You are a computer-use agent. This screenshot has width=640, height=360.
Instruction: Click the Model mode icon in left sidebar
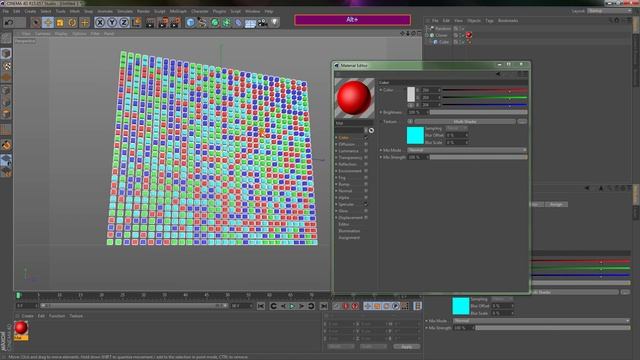point(6,53)
